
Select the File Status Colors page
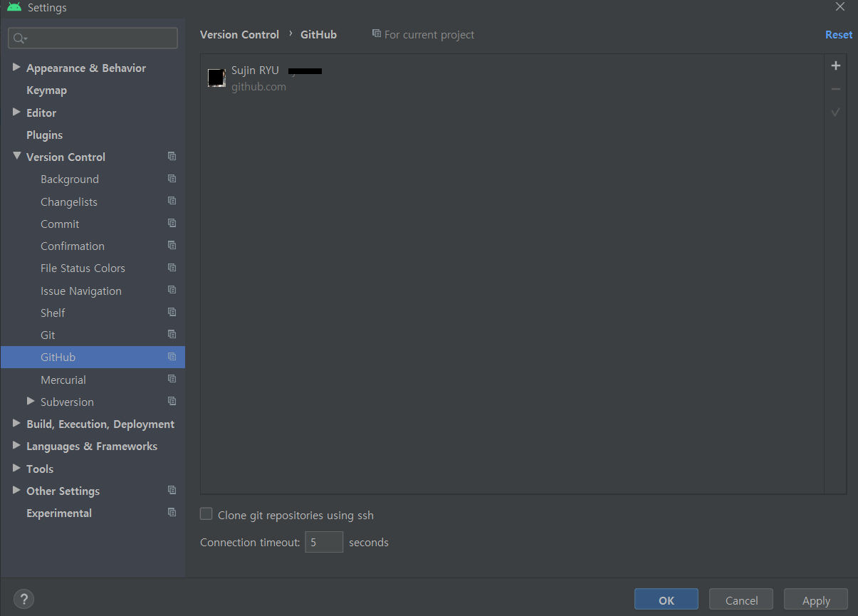tap(83, 268)
